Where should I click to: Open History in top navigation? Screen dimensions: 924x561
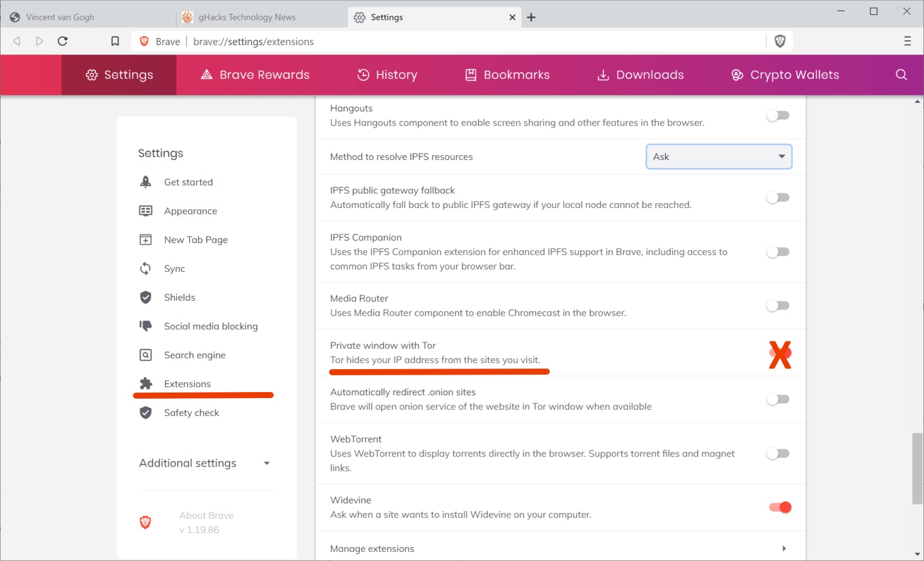(x=387, y=75)
